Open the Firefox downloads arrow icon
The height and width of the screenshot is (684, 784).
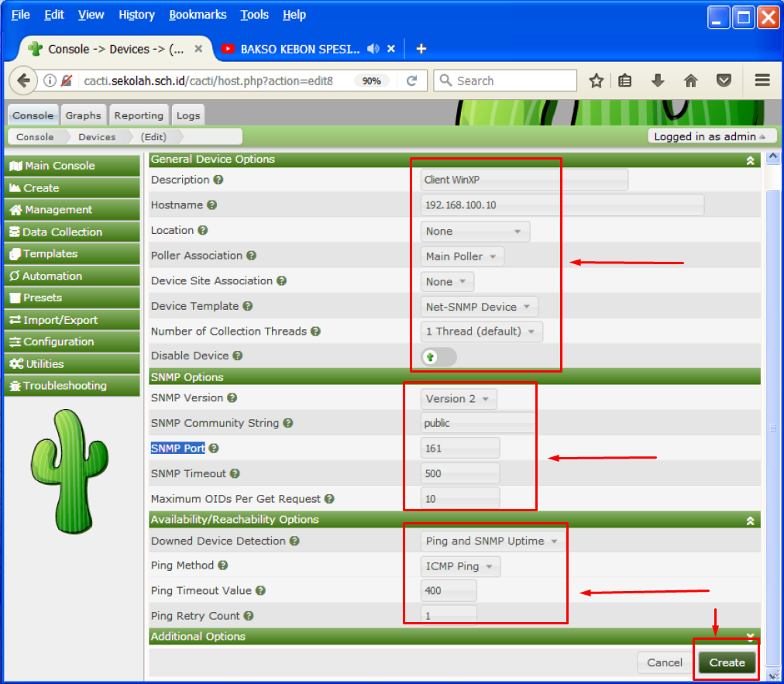(658, 81)
